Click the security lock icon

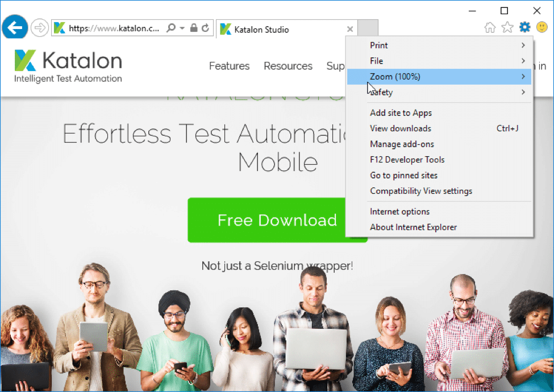point(194,27)
